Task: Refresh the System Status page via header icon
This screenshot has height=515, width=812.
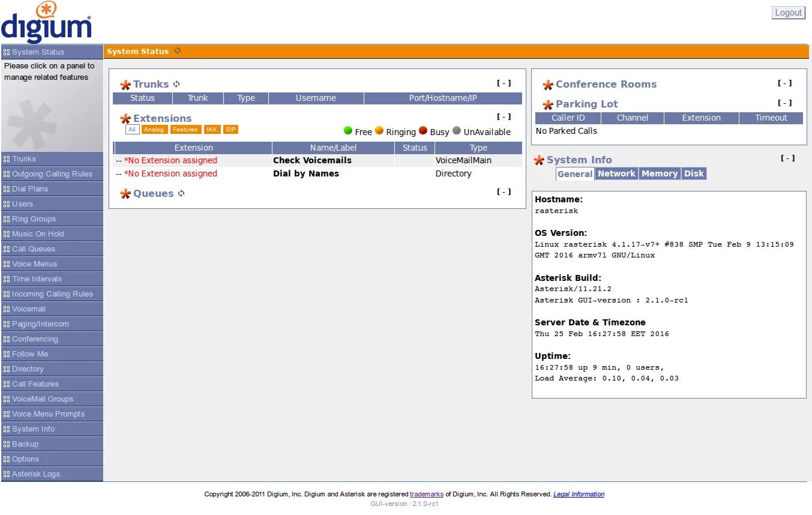Action: [178, 51]
